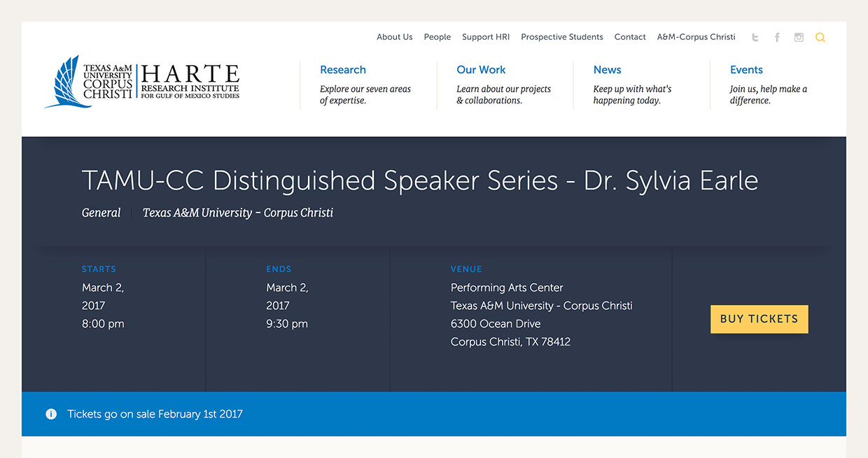Click the 'Tickets go on sale February 1st 2017' notice
The height and width of the screenshot is (458, 868).
coord(155,414)
